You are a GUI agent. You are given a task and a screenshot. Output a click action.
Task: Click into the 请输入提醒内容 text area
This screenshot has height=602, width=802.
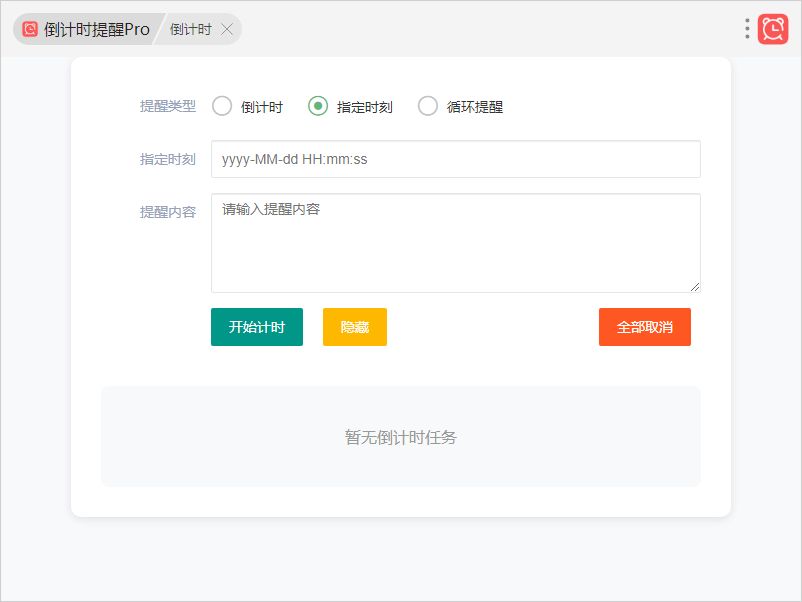(x=455, y=242)
